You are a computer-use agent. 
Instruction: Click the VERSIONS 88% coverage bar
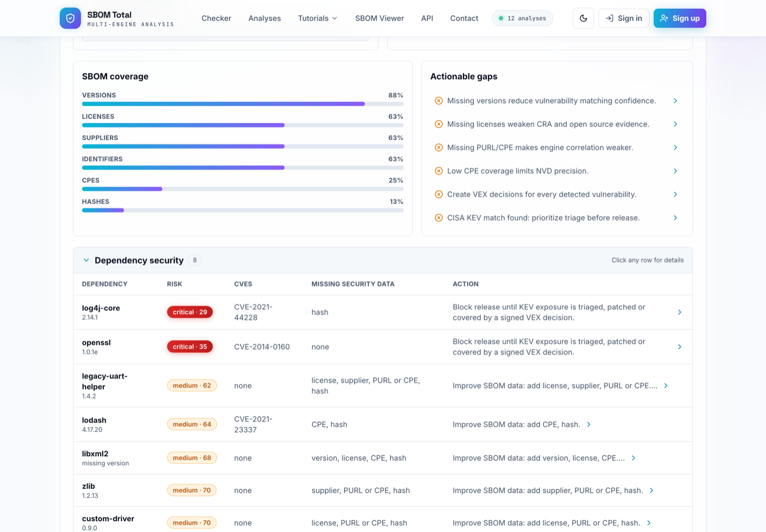click(x=243, y=104)
